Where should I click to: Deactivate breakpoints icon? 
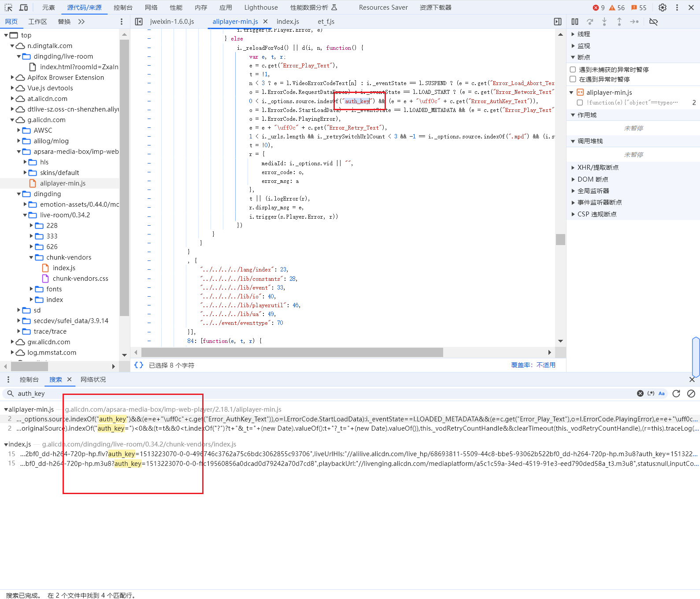[653, 22]
